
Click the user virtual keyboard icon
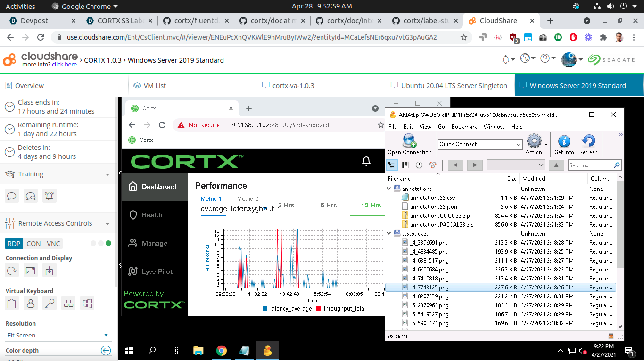pos(31,303)
